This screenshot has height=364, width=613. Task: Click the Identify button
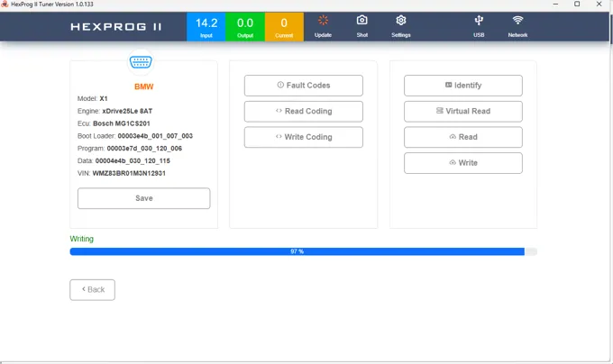click(462, 86)
